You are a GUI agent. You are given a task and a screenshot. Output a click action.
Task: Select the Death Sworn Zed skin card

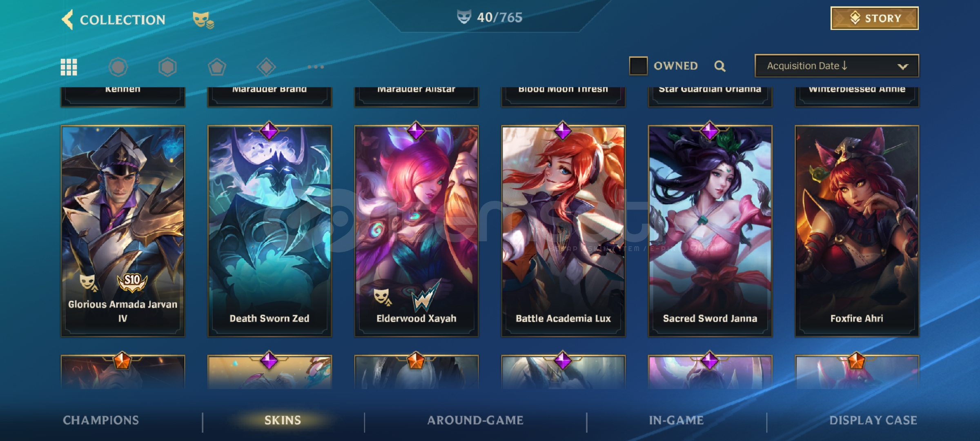(269, 231)
